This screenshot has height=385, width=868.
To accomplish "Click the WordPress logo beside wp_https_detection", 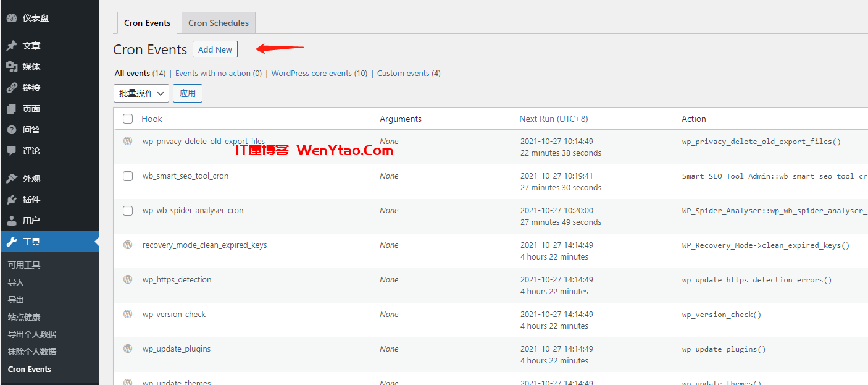I will coord(128,279).
